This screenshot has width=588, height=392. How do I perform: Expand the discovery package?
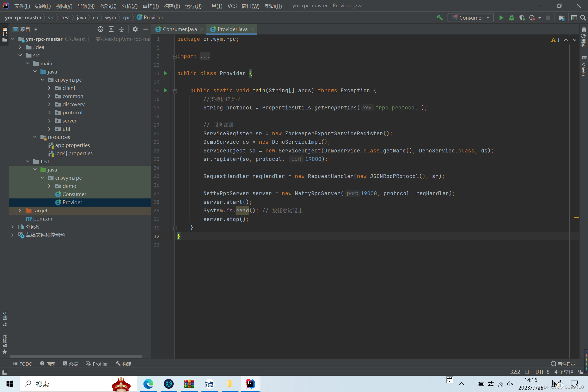click(x=49, y=104)
